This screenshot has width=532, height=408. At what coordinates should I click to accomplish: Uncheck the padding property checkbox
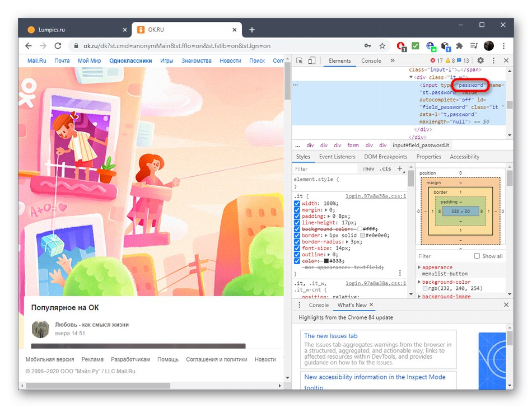click(x=297, y=217)
